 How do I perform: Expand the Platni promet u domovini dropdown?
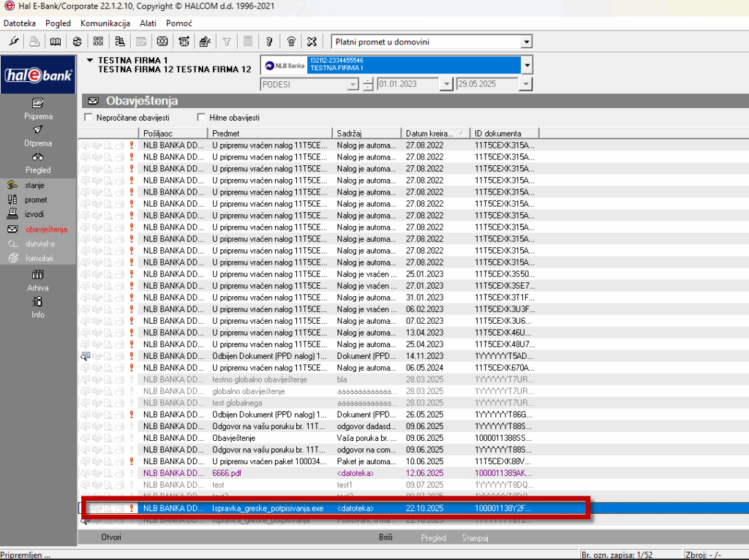click(x=527, y=42)
